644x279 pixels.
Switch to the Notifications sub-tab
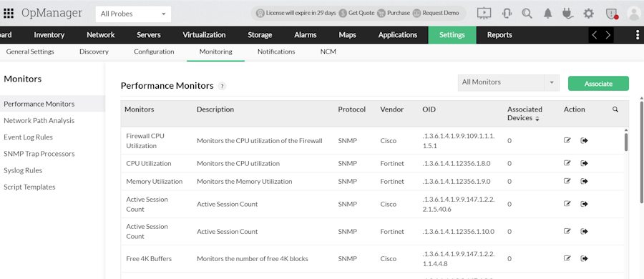[276, 52]
